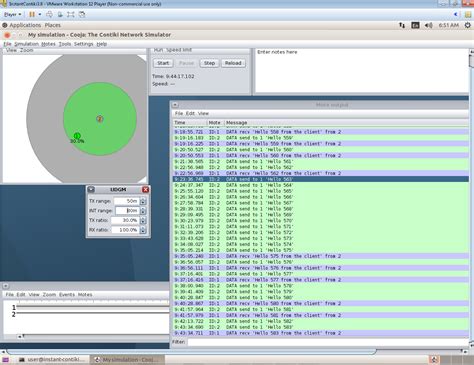Adjust the TX range stepper arrows
Image resolution: width=474 pixels, height=365 pixels.
(143, 201)
